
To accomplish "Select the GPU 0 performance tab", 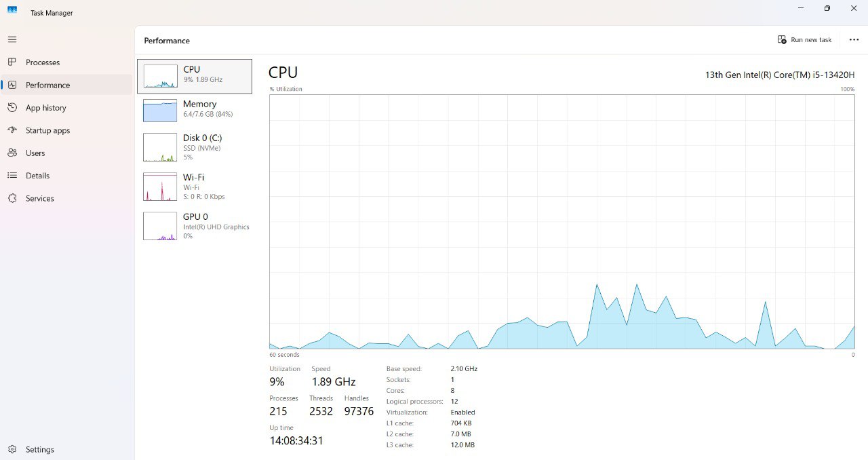I will (x=159, y=226).
